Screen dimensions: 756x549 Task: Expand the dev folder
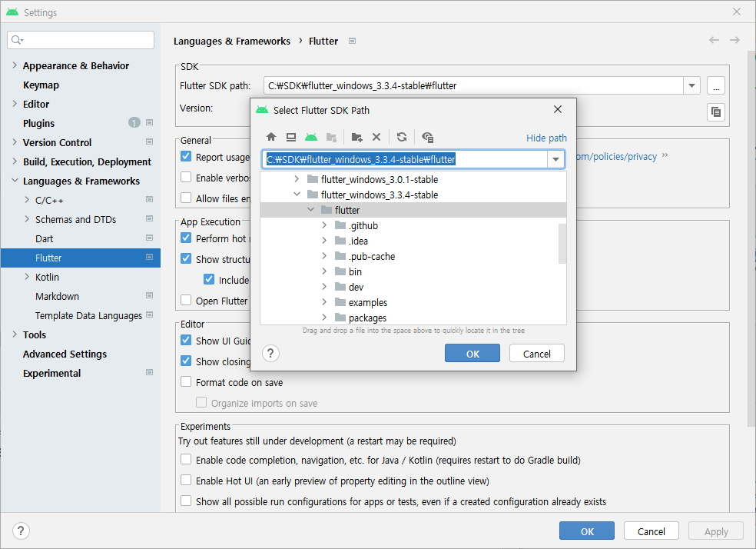click(324, 287)
